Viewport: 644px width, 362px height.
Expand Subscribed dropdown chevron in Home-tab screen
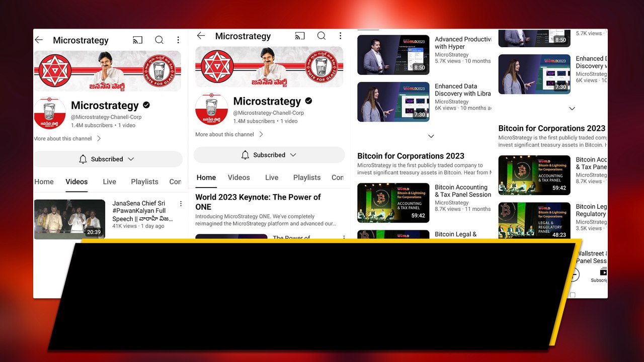(x=293, y=155)
